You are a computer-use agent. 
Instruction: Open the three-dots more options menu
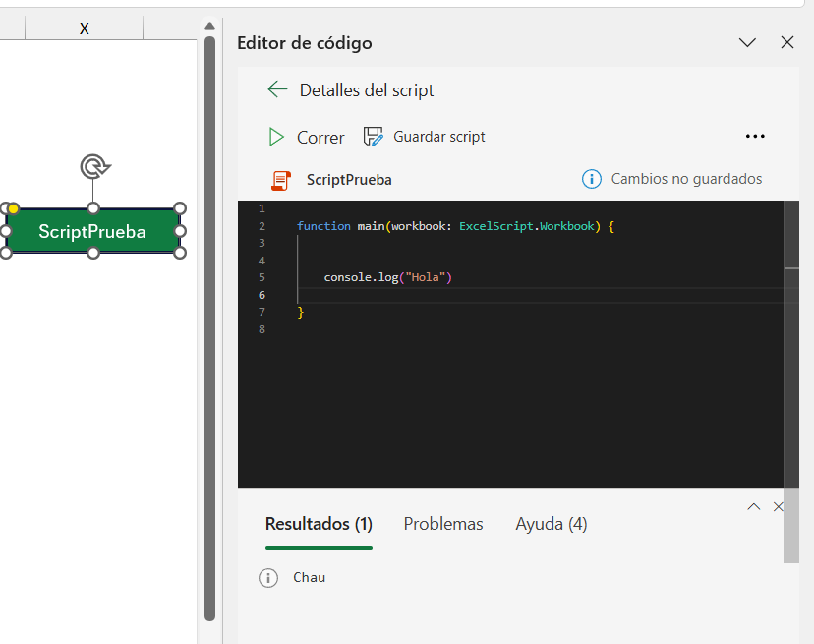[x=755, y=136]
